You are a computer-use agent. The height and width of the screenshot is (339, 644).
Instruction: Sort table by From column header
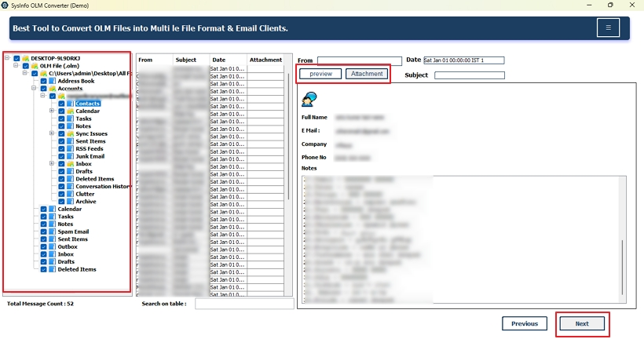click(155, 60)
